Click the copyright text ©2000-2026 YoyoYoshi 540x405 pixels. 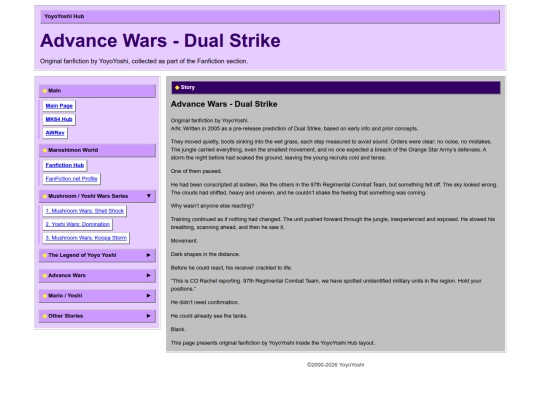click(335, 365)
